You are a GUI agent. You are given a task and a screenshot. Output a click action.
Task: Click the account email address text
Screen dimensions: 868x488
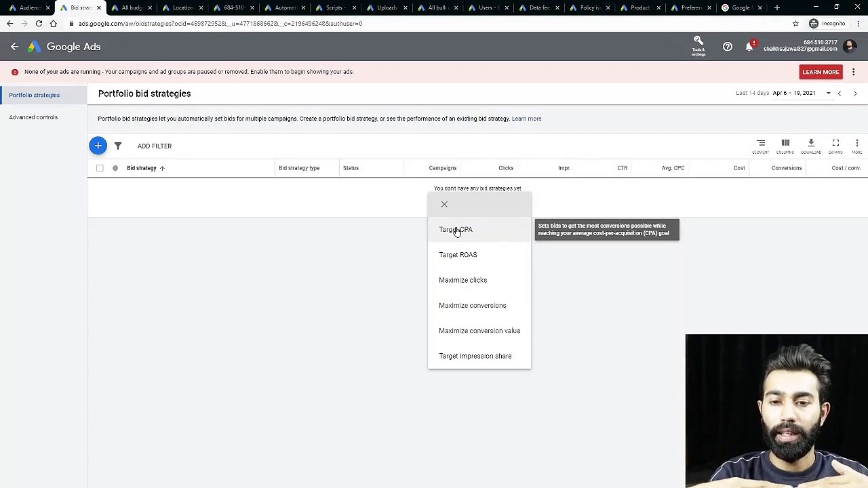800,49
